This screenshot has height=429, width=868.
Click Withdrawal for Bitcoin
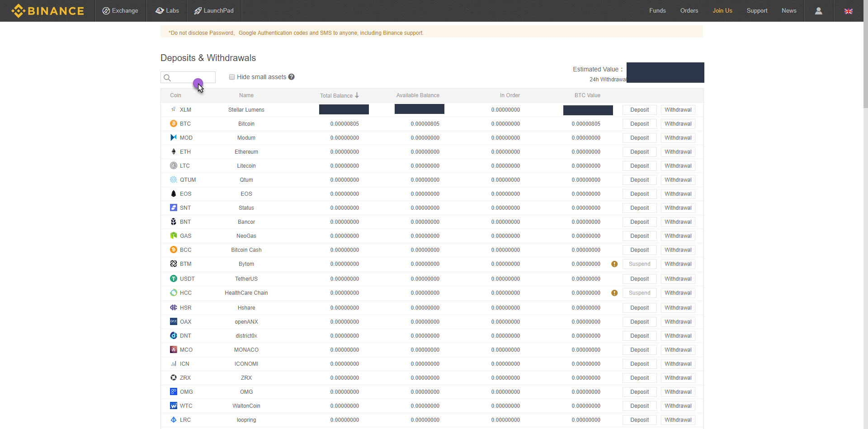click(x=678, y=124)
